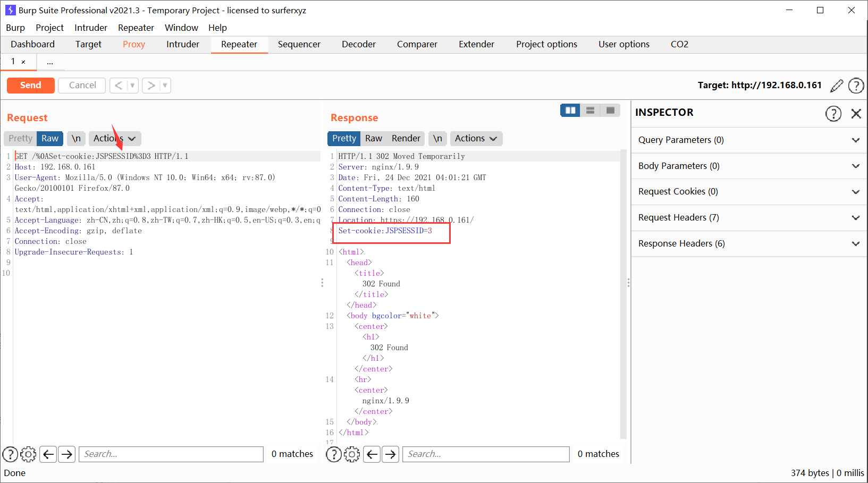Open the response Actions dropdown
The image size is (868, 483).
(x=476, y=139)
